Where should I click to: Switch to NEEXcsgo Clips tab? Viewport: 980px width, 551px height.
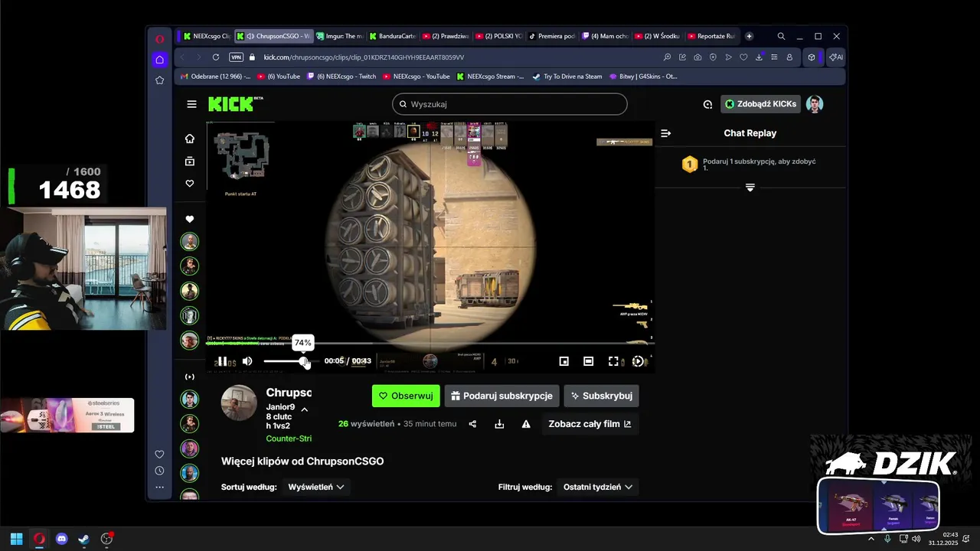205,36
